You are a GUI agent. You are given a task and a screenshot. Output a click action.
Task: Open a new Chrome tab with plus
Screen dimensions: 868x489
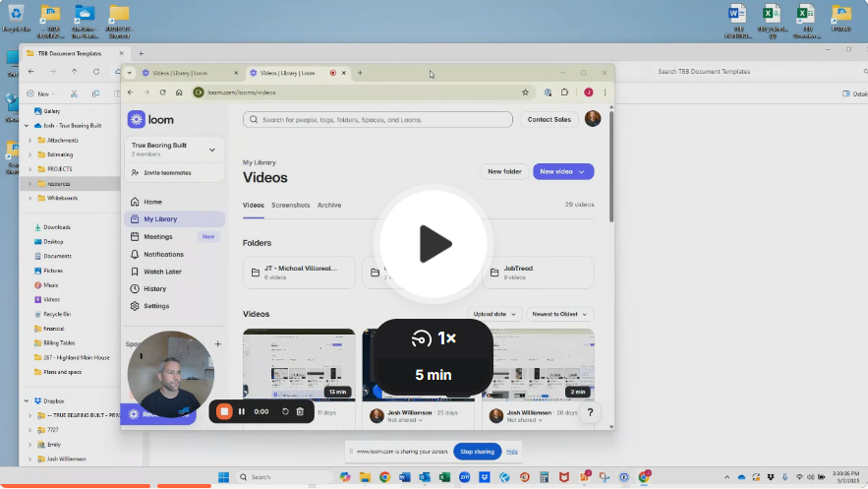(x=360, y=73)
